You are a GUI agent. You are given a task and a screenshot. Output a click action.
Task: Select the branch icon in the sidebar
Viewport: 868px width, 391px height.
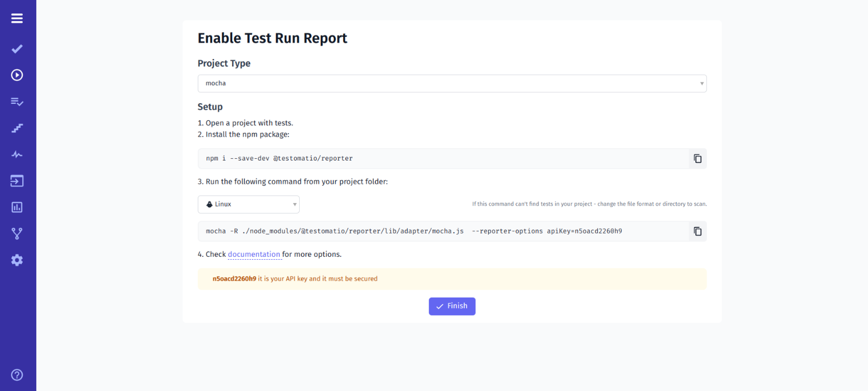coord(17,233)
